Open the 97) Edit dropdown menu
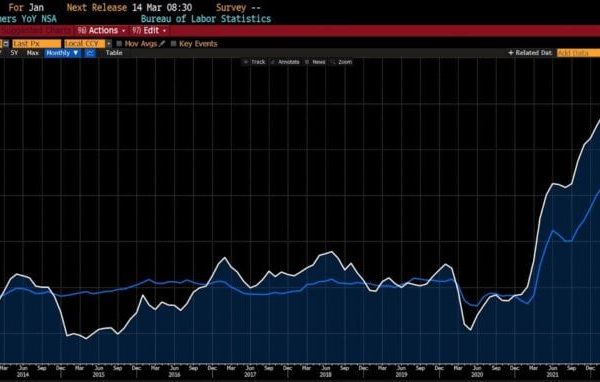The width and height of the screenshot is (600, 382). click(x=149, y=31)
